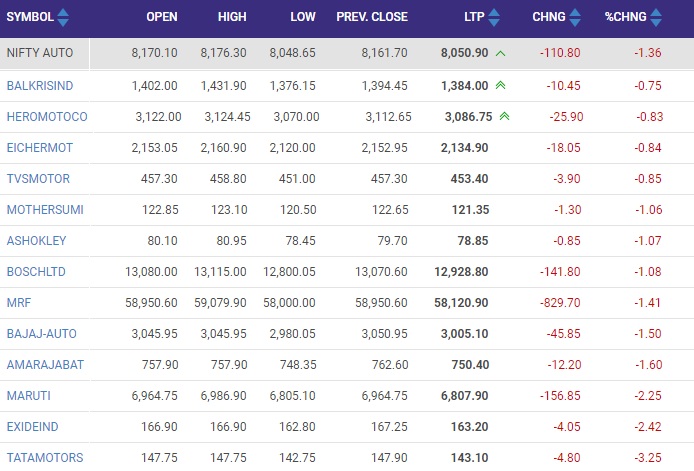The width and height of the screenshot is (694, 471).
Task: Click ASHOKLEY LTP 78.85
Action: point(473,240)
